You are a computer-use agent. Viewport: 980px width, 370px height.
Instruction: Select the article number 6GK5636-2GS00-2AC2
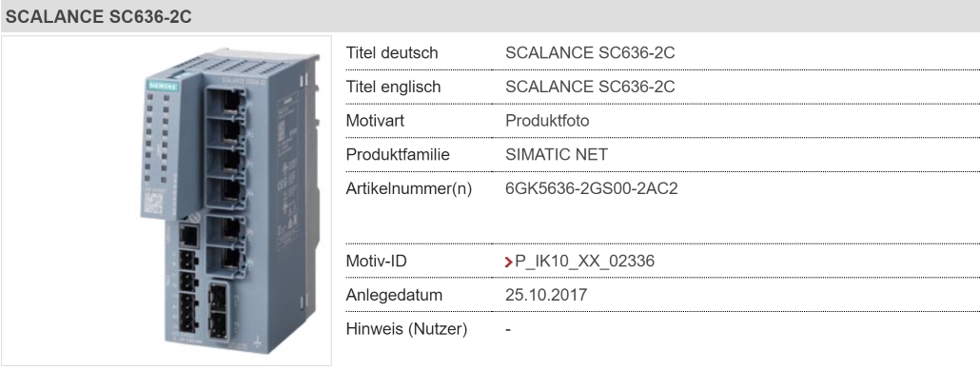pyautogui.click(x=591, y=188)
